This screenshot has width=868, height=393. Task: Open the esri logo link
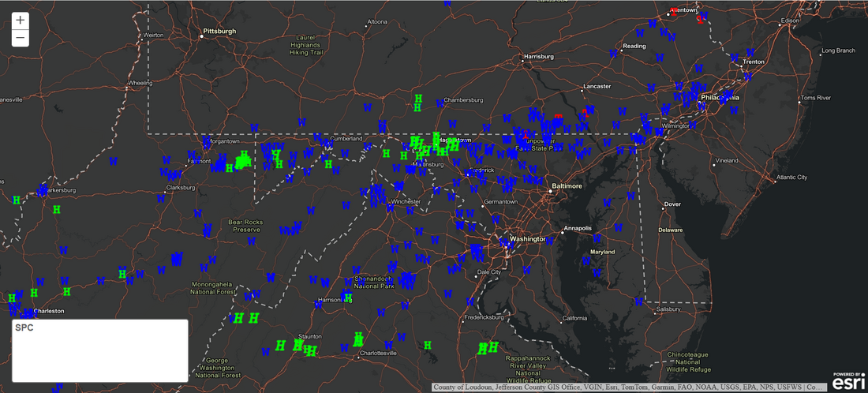848,381
